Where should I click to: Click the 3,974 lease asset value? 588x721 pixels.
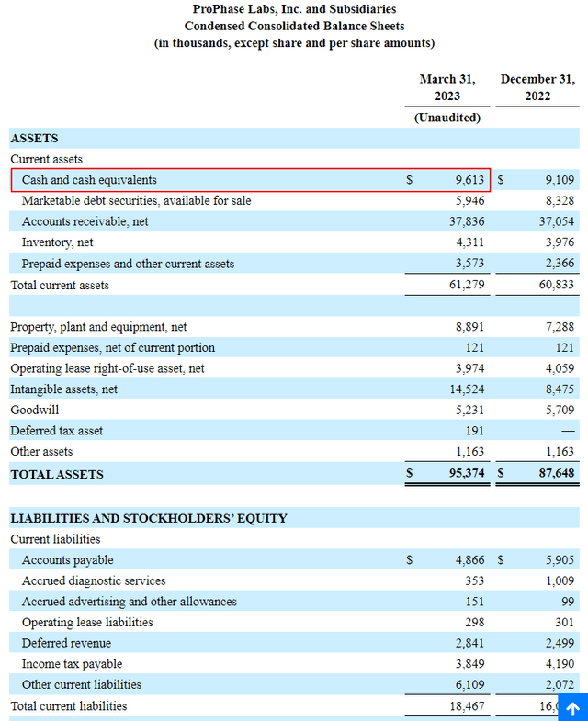[x=469, y=369]
